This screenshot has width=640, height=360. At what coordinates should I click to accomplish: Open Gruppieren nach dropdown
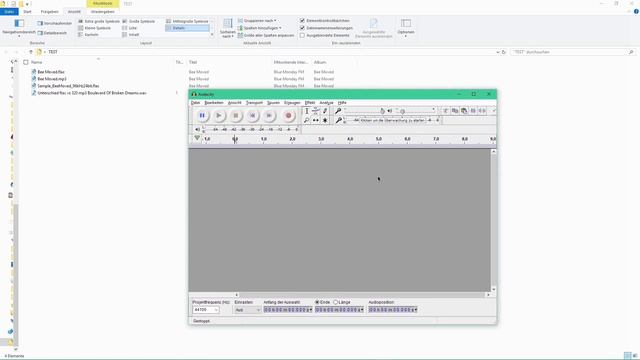tap(257, 20)
